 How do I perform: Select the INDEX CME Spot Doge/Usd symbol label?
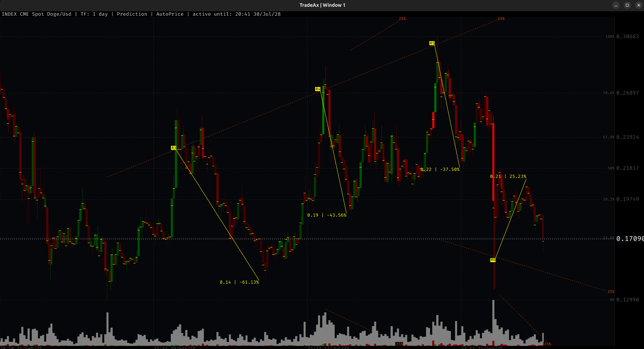(36, 14)
